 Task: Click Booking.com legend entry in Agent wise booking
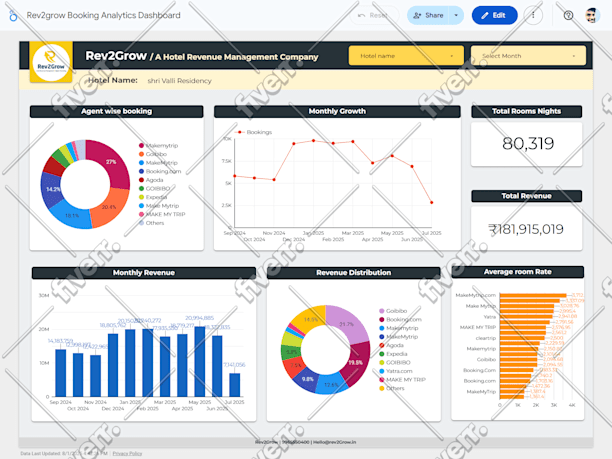[x=160, y=171]
